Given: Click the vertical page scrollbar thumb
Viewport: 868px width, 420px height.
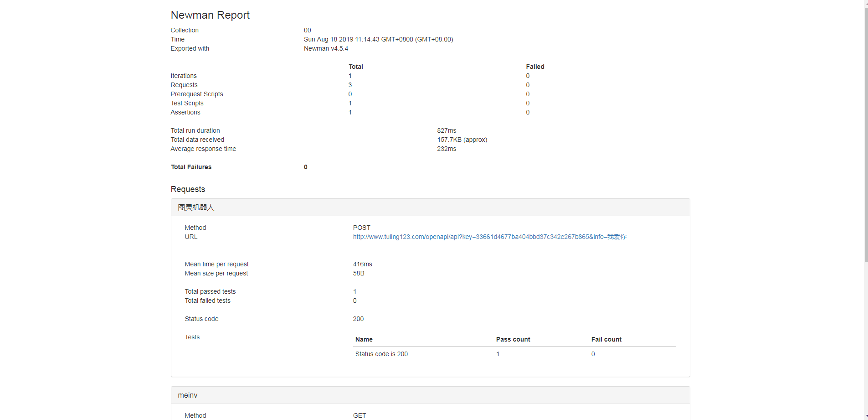Looking at the screenshot, I should (866, 135).
